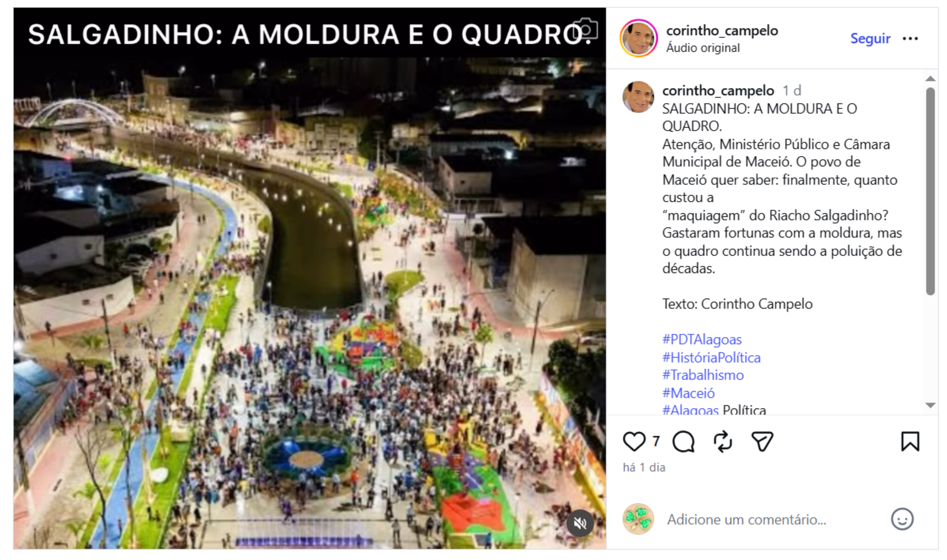Click the camera icon on video
Screen dimensions: 947x560
pyautogui.click(x=585, y=29)
